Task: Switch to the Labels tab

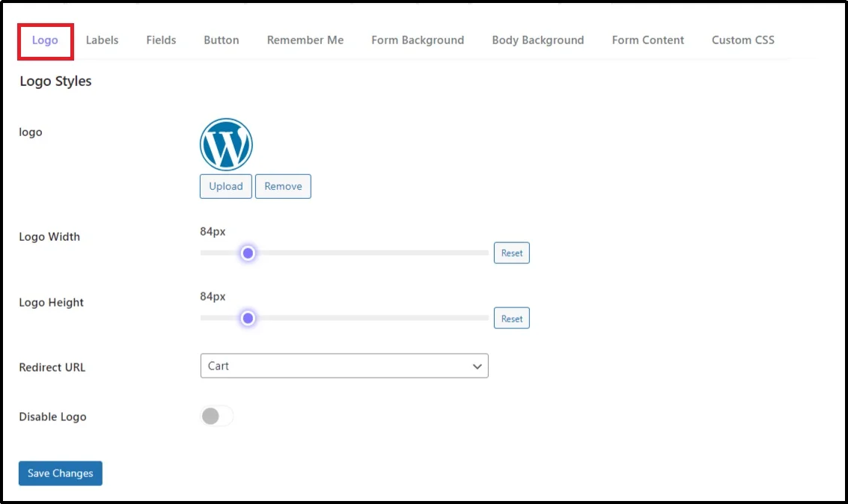Action: [x=102, y=40]
